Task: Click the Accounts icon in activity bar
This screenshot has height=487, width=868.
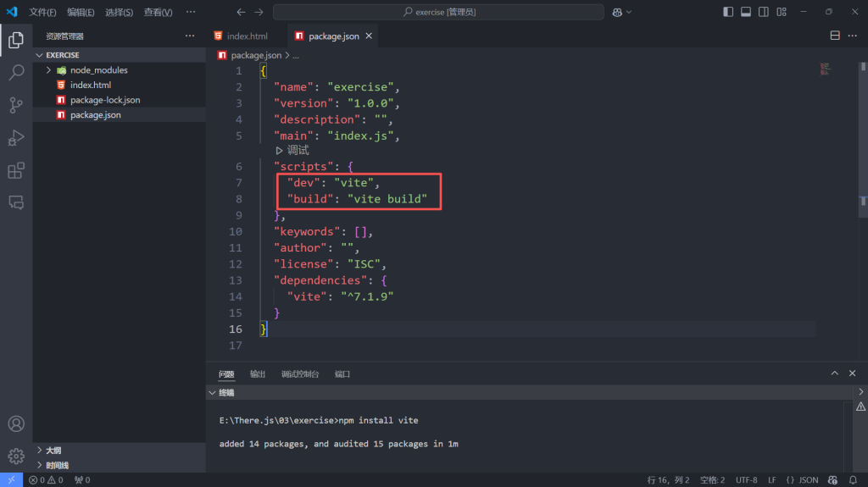Action: point(16,423)
